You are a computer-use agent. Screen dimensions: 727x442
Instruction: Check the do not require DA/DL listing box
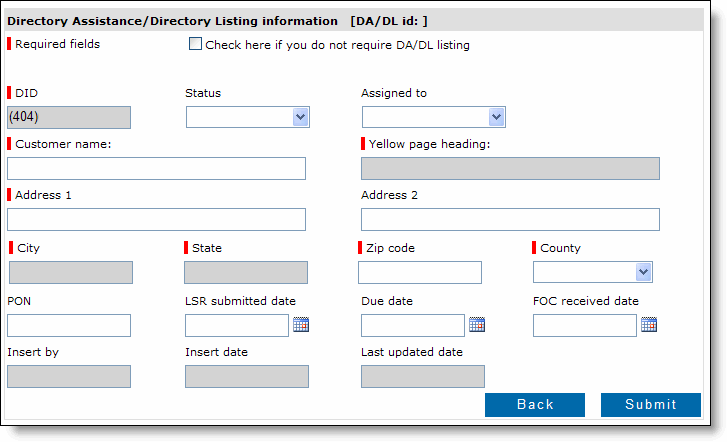coord(195,44)
